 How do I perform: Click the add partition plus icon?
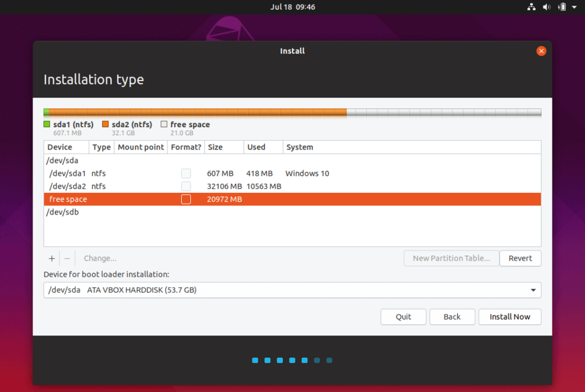[51, 258]
